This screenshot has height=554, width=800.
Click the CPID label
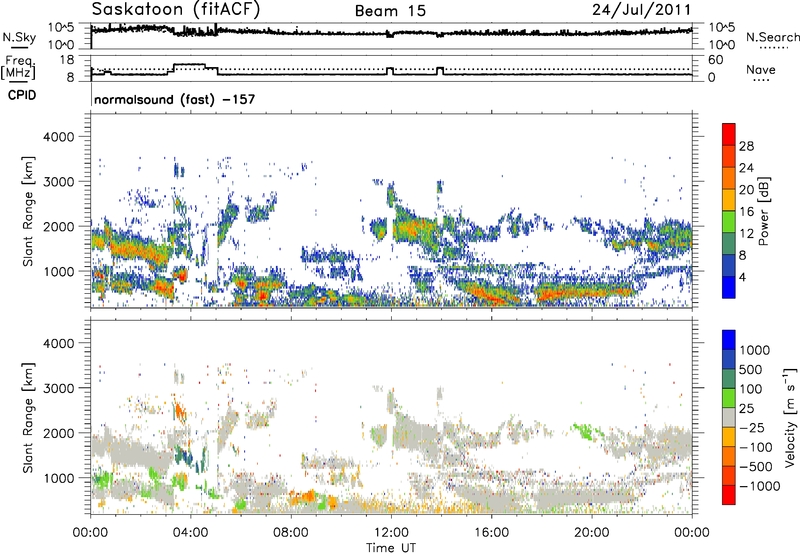22,95
